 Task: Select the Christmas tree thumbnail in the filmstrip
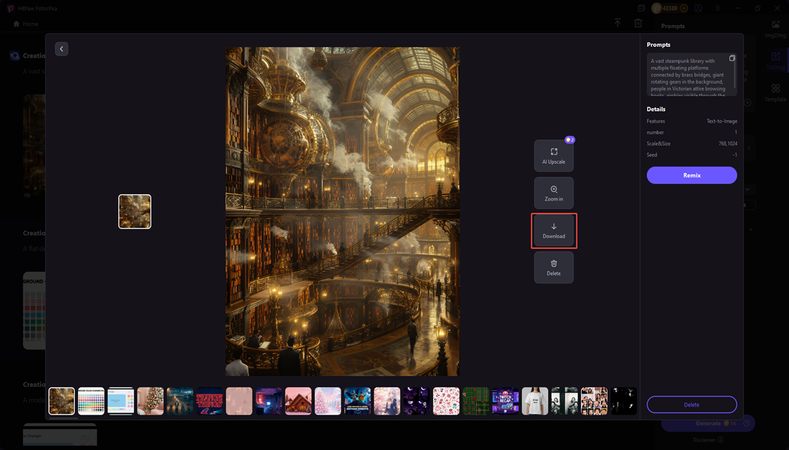click(x=151, y=401)
